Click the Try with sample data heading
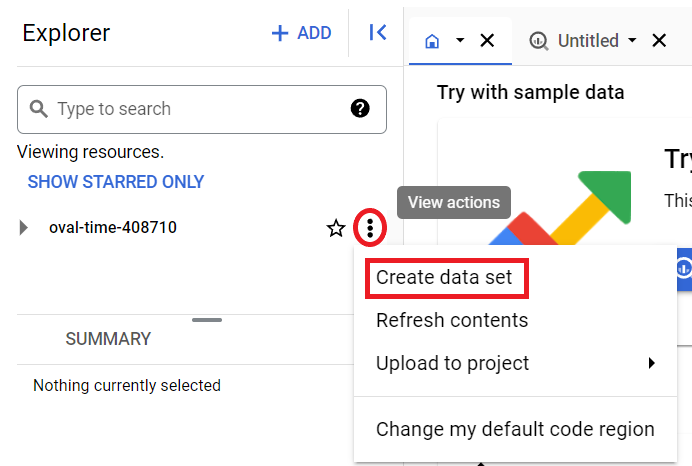This screenshot has width=692, height=466. pyautogui.click(x=530, y=93)
